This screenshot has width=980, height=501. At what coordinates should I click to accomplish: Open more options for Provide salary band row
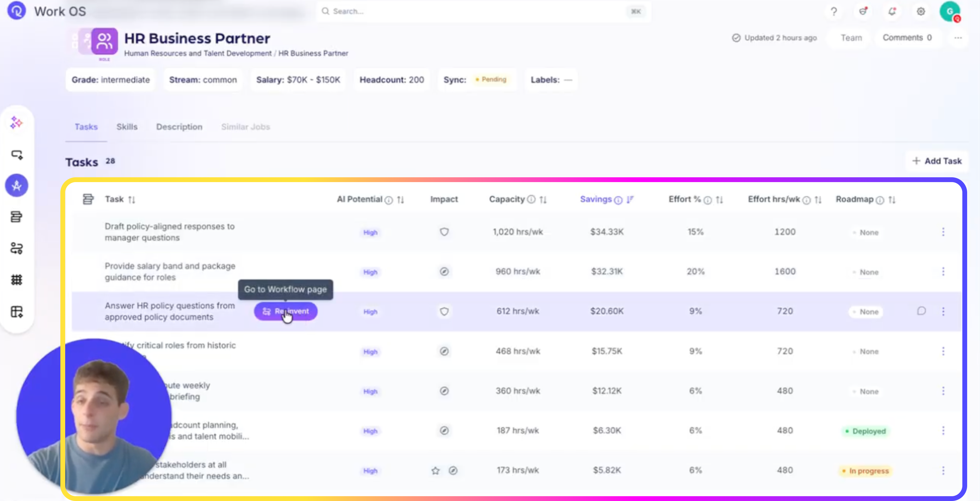(x=943, y=272)
